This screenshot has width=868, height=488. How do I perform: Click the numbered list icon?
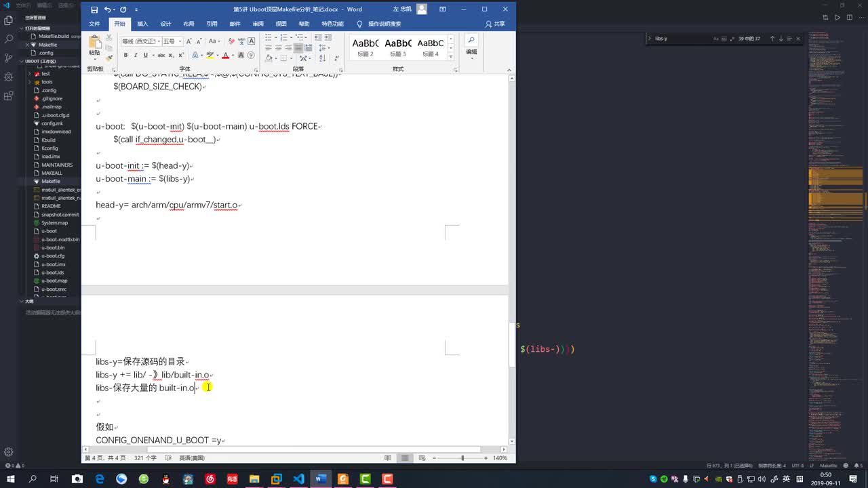(x=283, y=38)
